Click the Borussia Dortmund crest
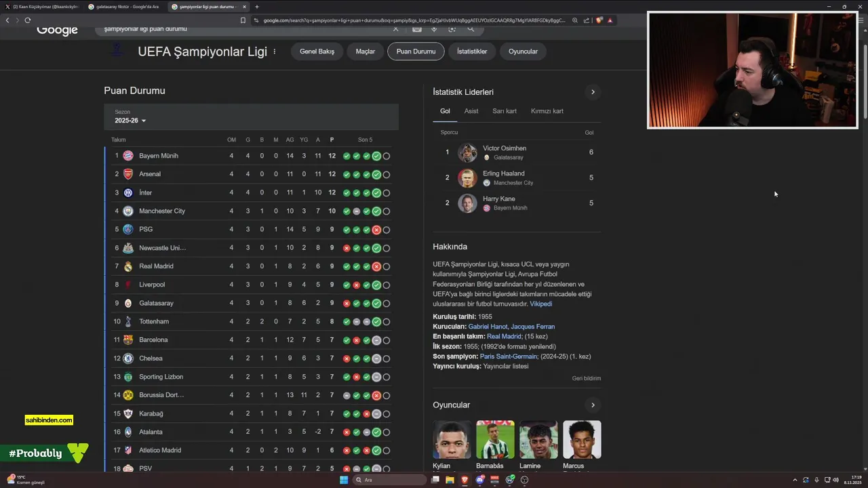This screenshot has width=868, height=488. 128,395
